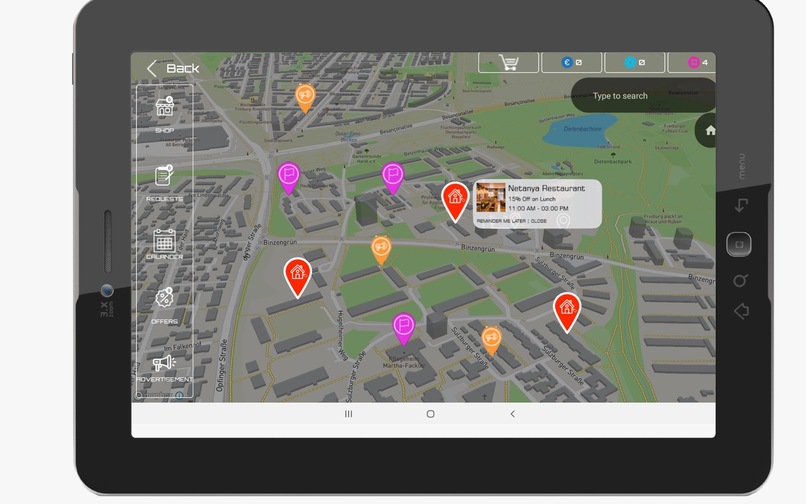806x504 pixels.
Task: Select the euro coin counter box
Action: click(572, 63)
